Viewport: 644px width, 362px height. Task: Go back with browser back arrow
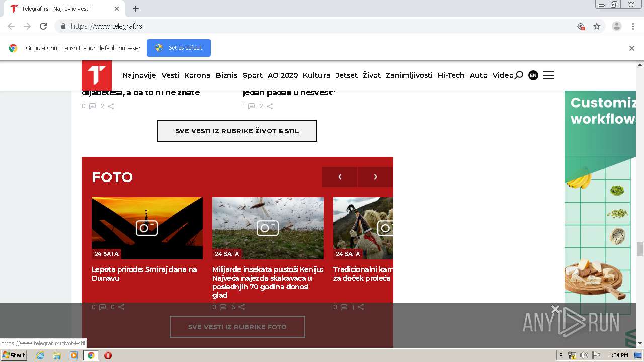[x=11, y=26]
